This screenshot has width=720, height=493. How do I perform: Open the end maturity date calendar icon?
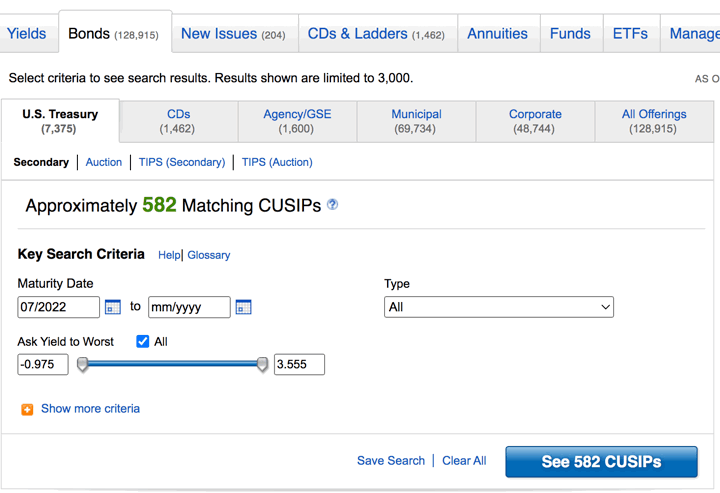(x=243, y=307)
